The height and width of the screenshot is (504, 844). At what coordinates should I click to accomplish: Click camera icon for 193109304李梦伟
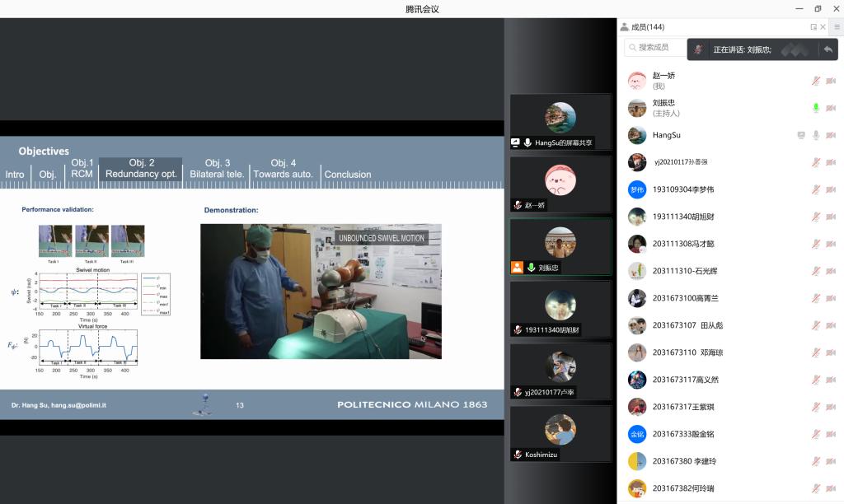tap(831, 189)
